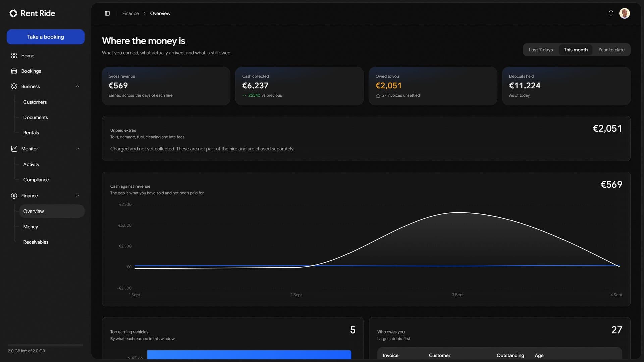
Task: Click the Rent Ride logo icon
Action: click(13, 13)
